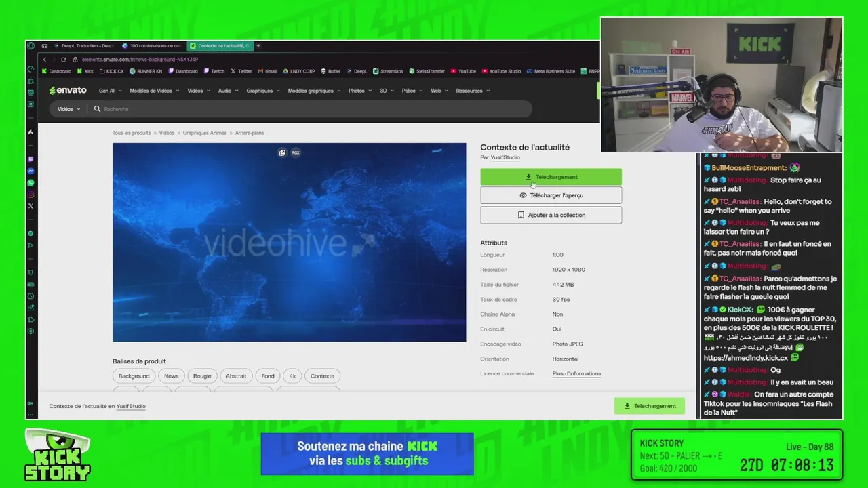Select the Contexte de l'actualité tab
868x488 pixels.
pos(220,46)
